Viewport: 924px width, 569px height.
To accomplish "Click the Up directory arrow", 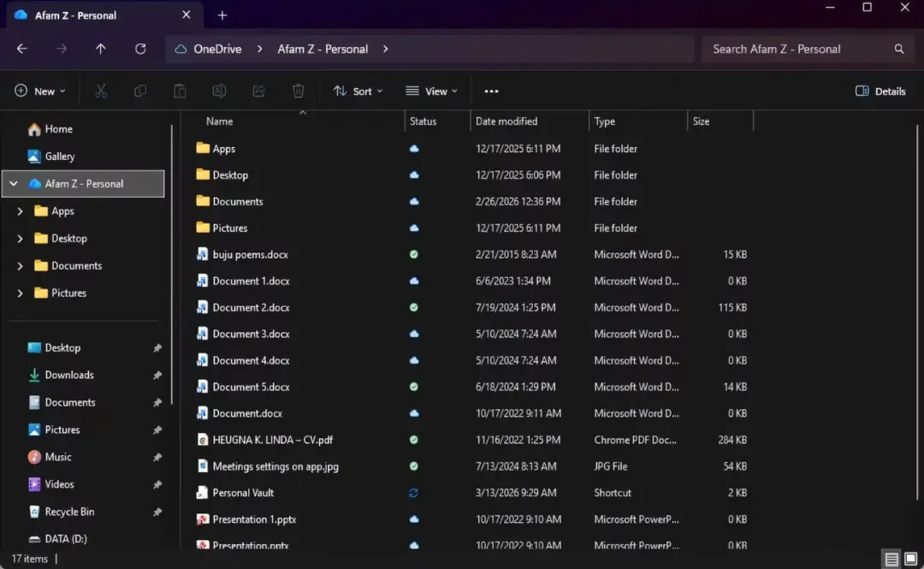I will (x=101, y=49).
